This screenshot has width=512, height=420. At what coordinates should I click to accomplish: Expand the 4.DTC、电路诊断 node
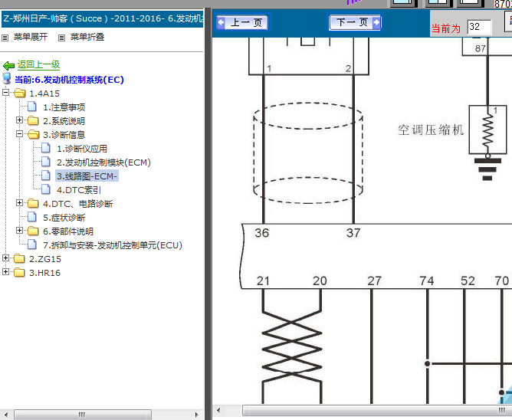tap(19, 203)
